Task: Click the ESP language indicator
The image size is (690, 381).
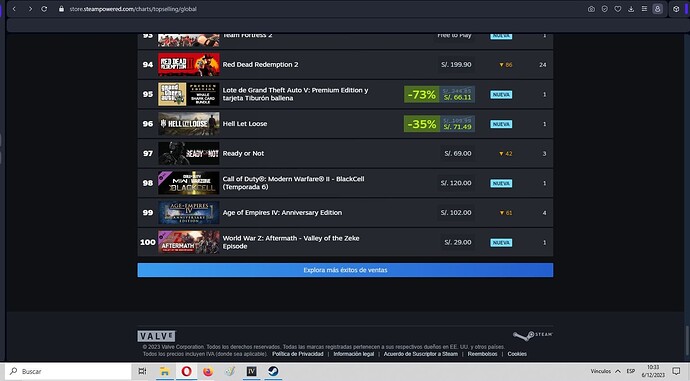Action: (x=631, y=371)
